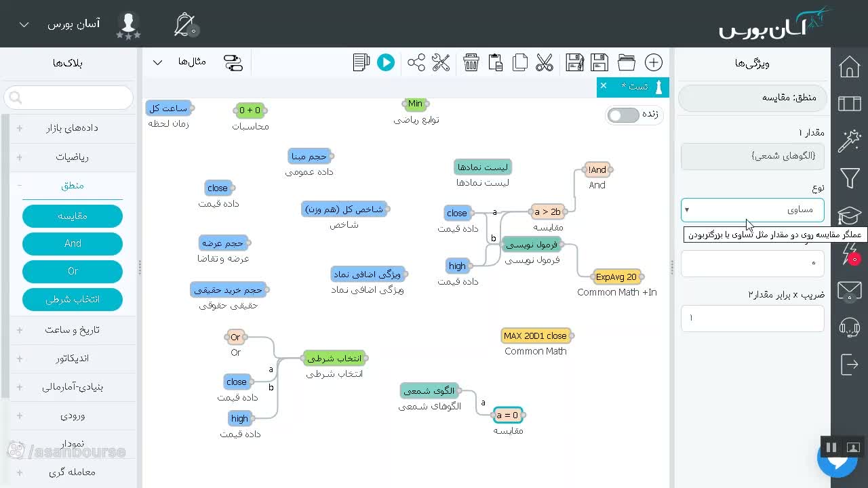This screenshot has height=488, width=868.
Task: Click the wrench tools icon
Action: pyautogui.click(x=441, y=62)
